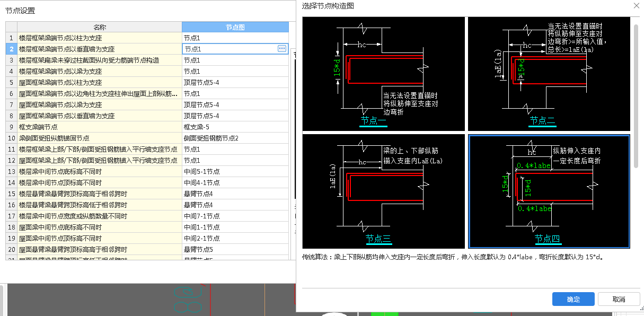
Task: Select row 屋面框架梁端节点以梁为支座
Action: pos(100,105)
